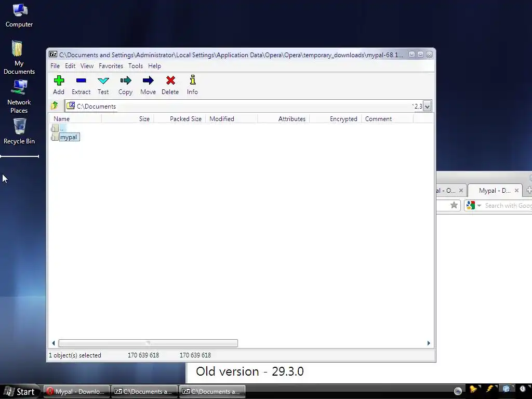The width and height of the screenshot is (532, 399).
Task: Close the left Opera tab
Action: click(x=461, y=190)
